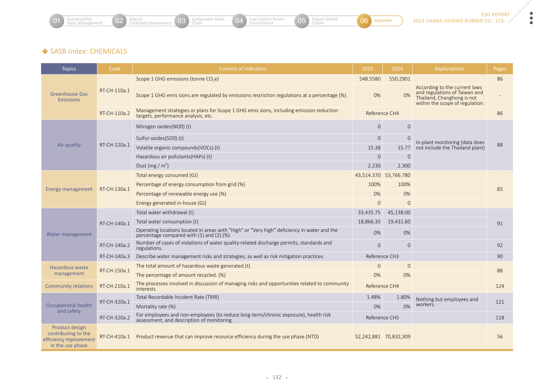Click the 2023 Scope 1 value 548.5580
Image resolution: width=554 pixels, height=392 pixels.
click(x=370, y=79)
